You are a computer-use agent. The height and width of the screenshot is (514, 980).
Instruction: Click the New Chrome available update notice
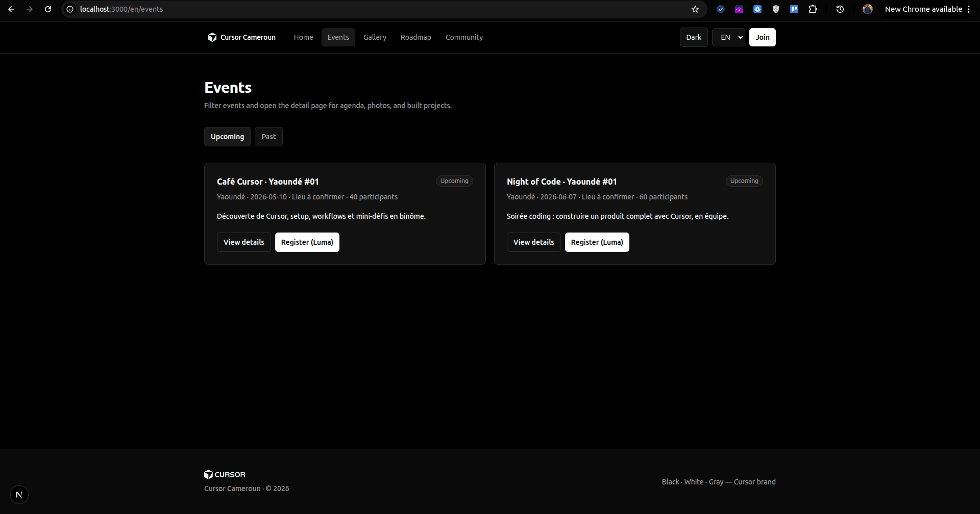[x=923, y=9]
